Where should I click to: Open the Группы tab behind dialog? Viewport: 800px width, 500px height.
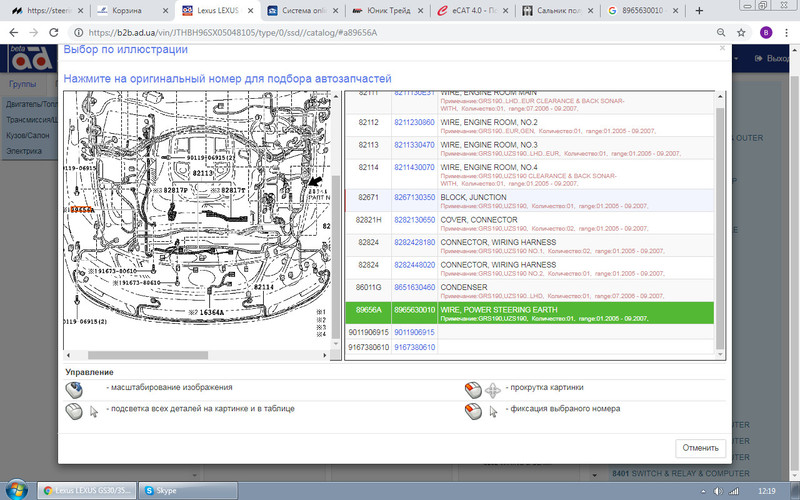coord(22,84)
